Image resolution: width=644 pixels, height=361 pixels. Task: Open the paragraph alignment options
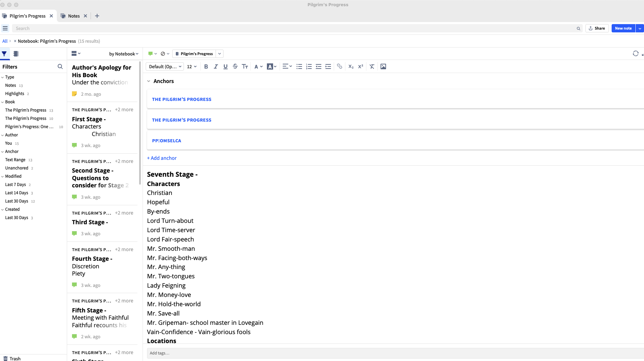pos(287,66)
